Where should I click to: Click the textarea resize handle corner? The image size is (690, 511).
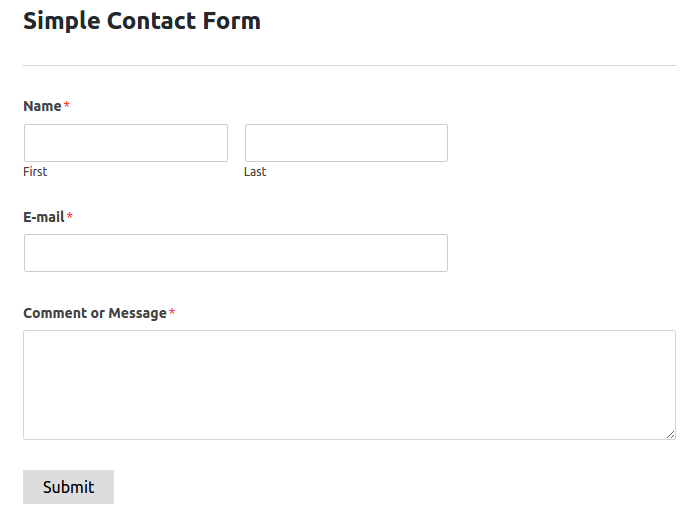pos(670,434)
